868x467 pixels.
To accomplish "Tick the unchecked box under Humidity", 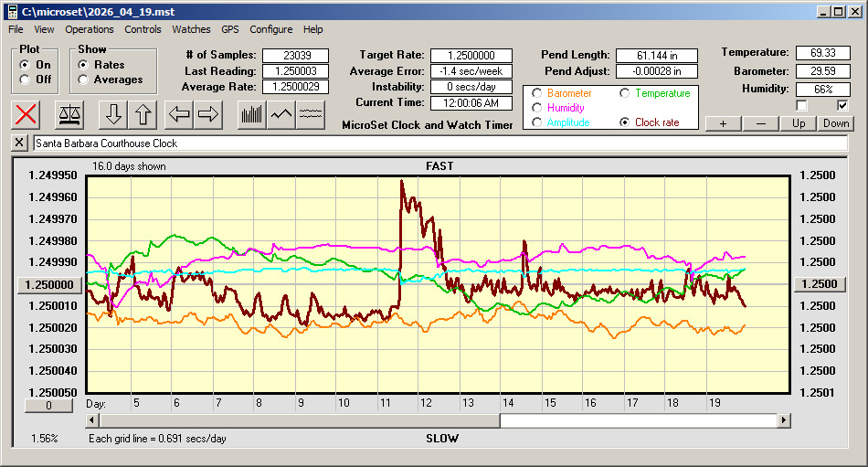I will click(x=802, y=106).
